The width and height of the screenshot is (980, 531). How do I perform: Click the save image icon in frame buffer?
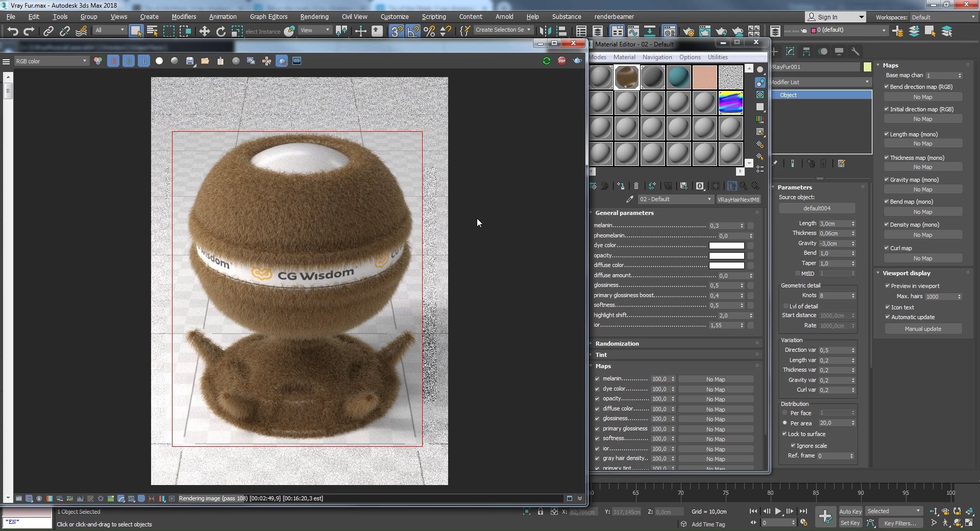coord(190,61)
